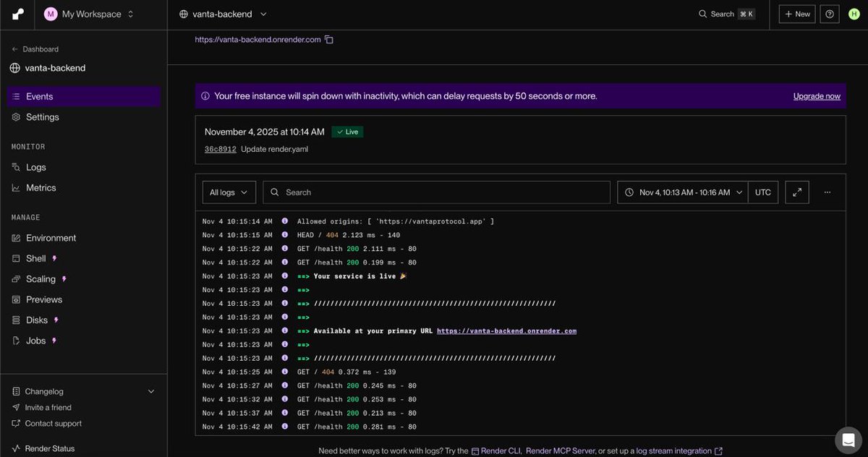Click the Live status badge

click(x=348, y=132)
